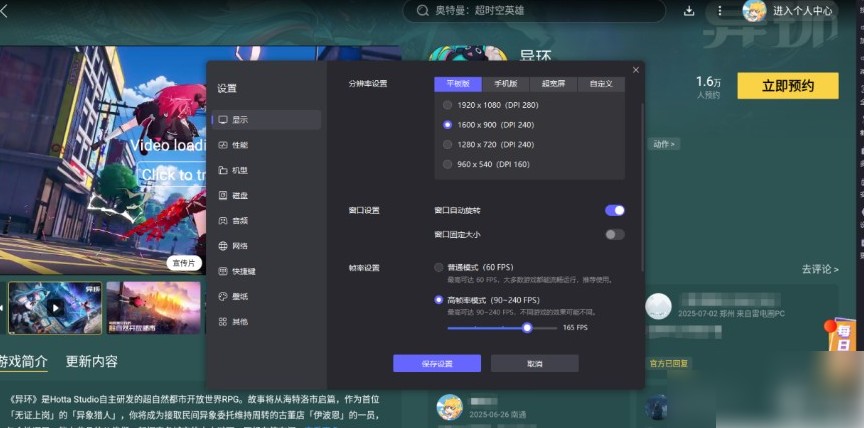The image size is (864, 428).
Task: Open the 网络 network settings section
Action: pyautogui.click(x=266, y=246)
